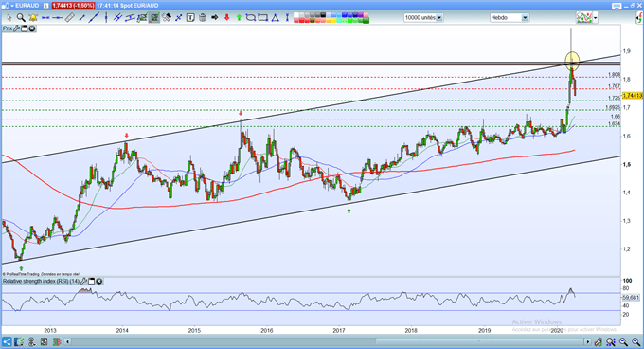The image size is (644, 349).
Task: Select the Fibonacci retracement tool
Action: (x=142, y=18)
